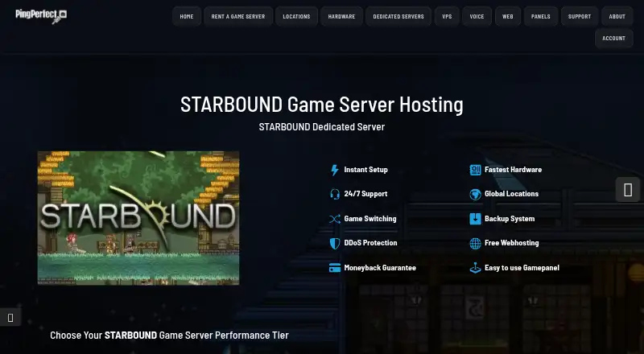Go to the Locations page
Image resolution: width=644 pixels, height=354 pixels.
point(296,16)
